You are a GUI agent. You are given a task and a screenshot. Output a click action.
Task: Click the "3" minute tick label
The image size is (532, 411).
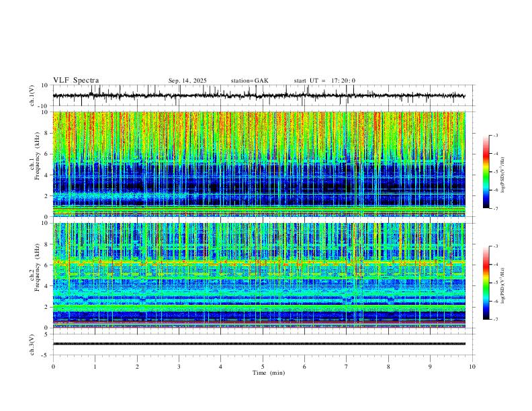[179, 367]
